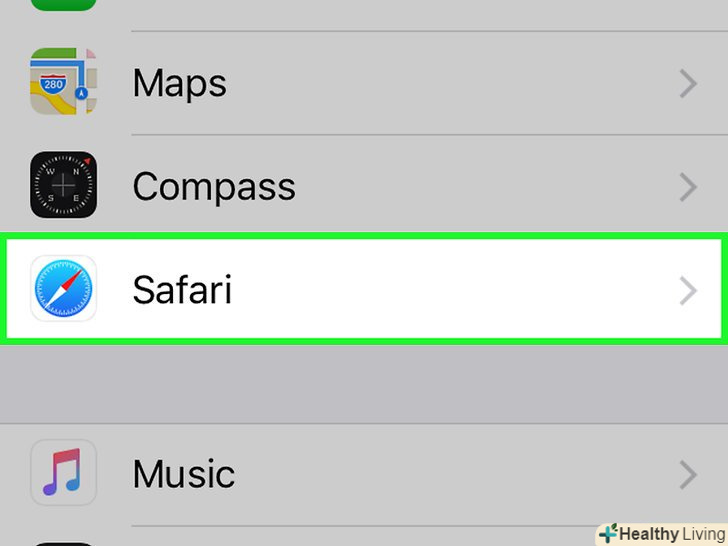Open the Music label
This screenshot has height=546, width=728.
point(183,473)
